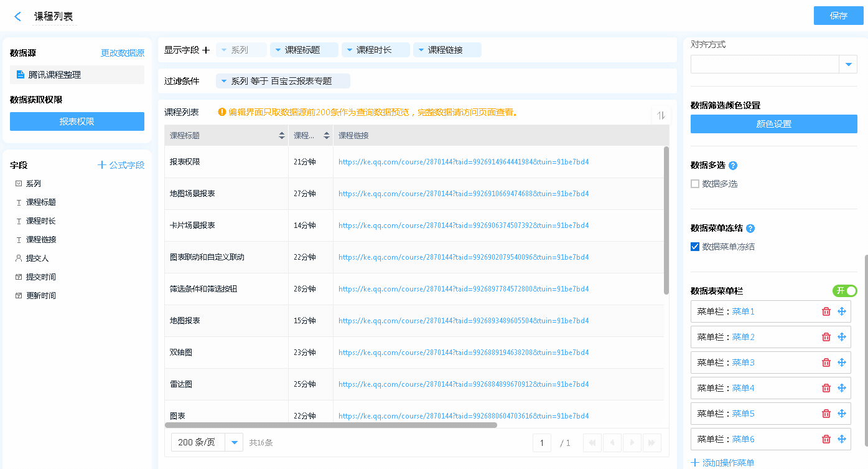Click the 保存 button

click(x=838, y=16)
